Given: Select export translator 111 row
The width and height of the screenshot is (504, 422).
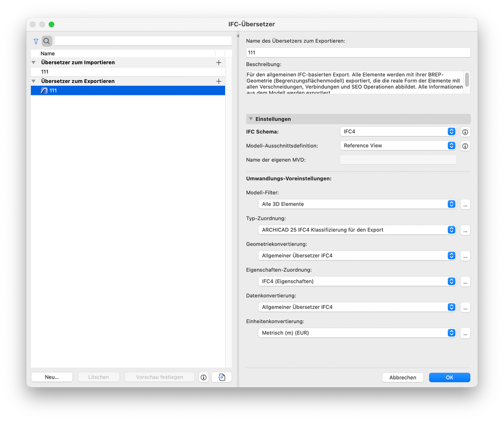Looking at the screenshot, I should coord(128,91).
